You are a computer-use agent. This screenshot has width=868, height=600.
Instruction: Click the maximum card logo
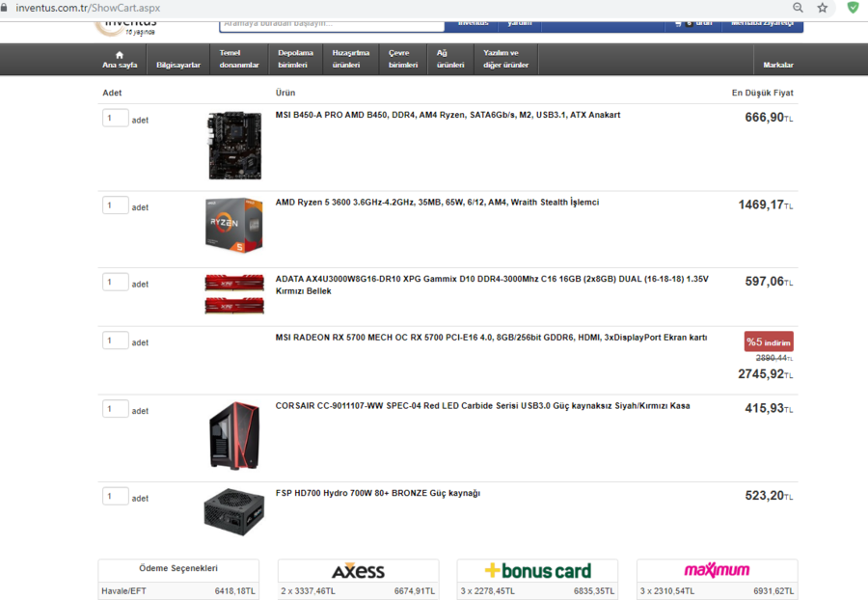pyautogui.click(x=717, y=570)
